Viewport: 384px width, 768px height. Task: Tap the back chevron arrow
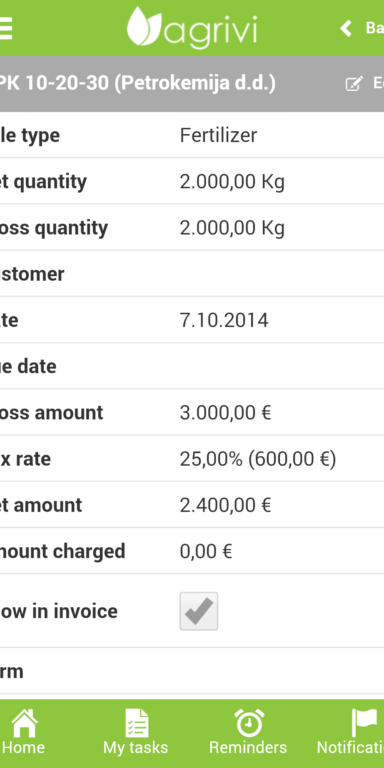tap(346, 28)
